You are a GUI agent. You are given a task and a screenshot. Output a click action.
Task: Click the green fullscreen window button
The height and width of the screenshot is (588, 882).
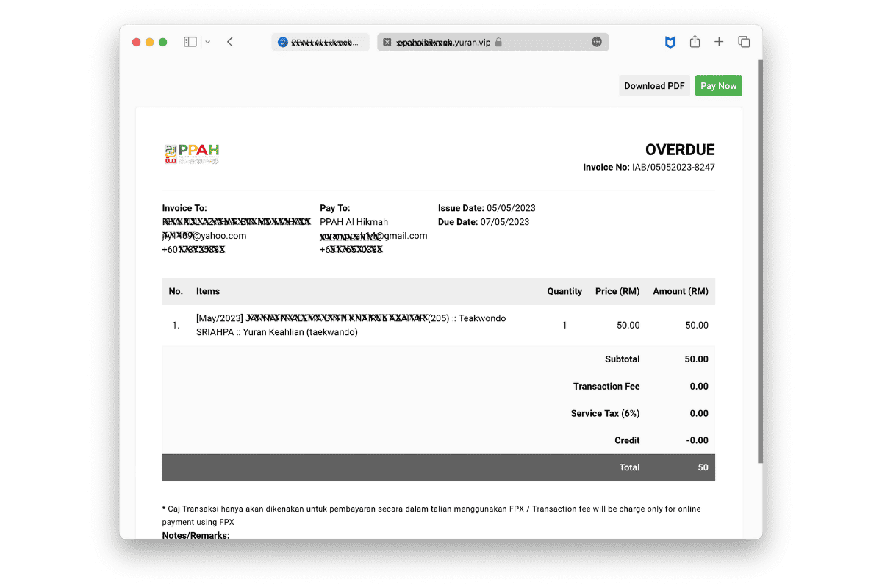tap(163, 42)
